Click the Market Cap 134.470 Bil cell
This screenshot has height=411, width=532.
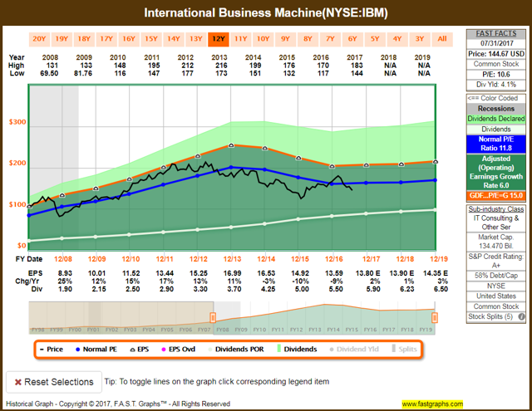[496, 242]
